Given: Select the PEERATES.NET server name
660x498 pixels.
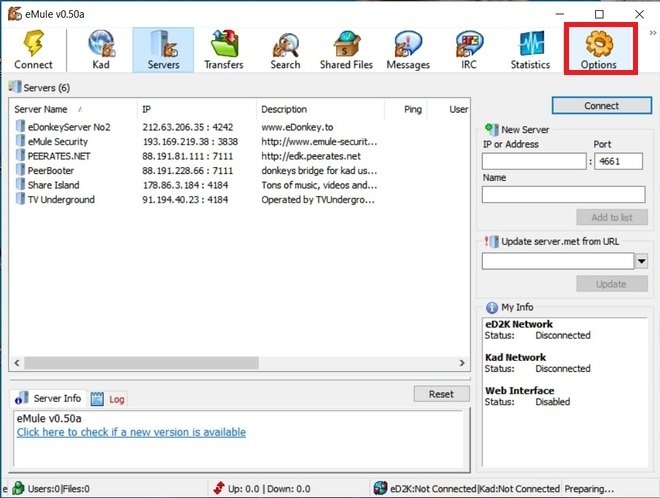Looking at the screenshot, I should click(x=59, y=156).
